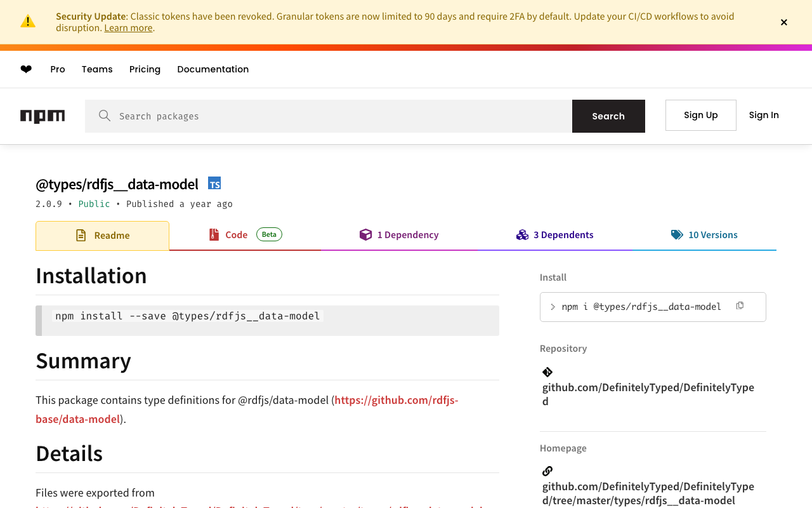Show the 10 Versions tab
This screenshot has height=508, width=812.
704,235
